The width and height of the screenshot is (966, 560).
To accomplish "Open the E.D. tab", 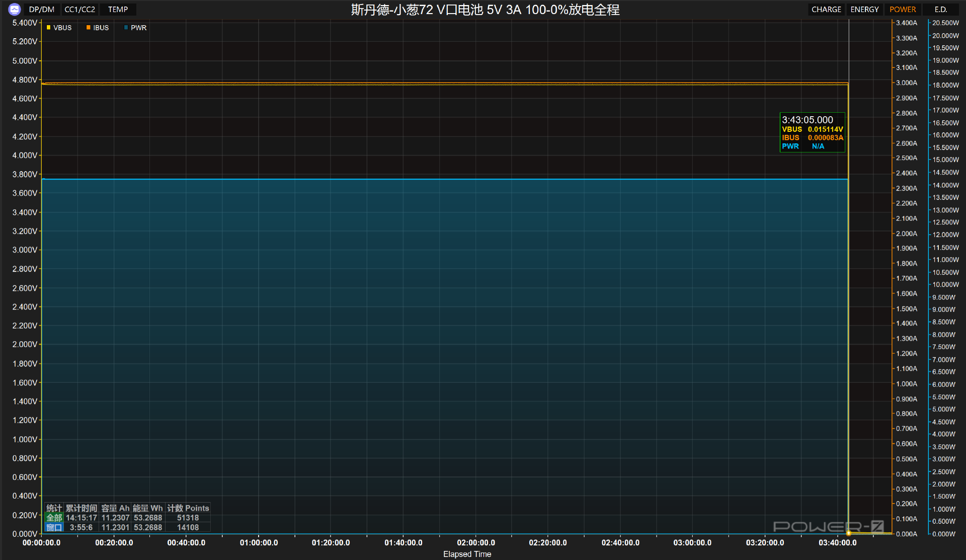I will (x=941, y=10).
